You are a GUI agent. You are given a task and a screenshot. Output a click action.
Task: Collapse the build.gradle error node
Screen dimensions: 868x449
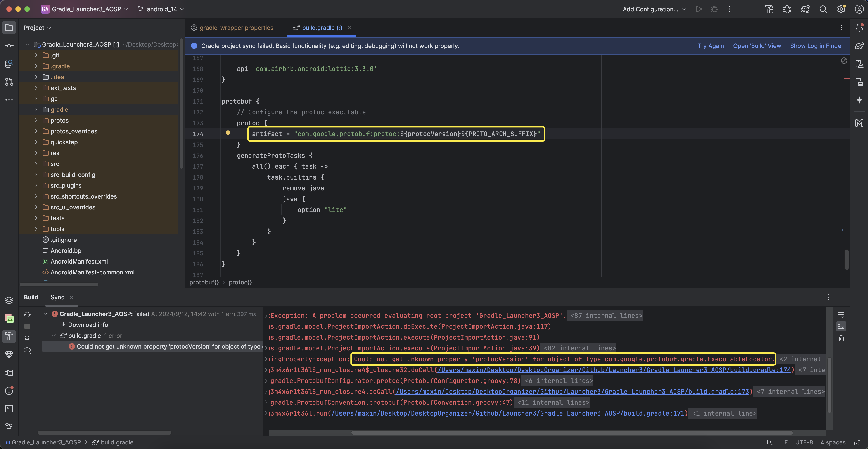pos(54,336)
